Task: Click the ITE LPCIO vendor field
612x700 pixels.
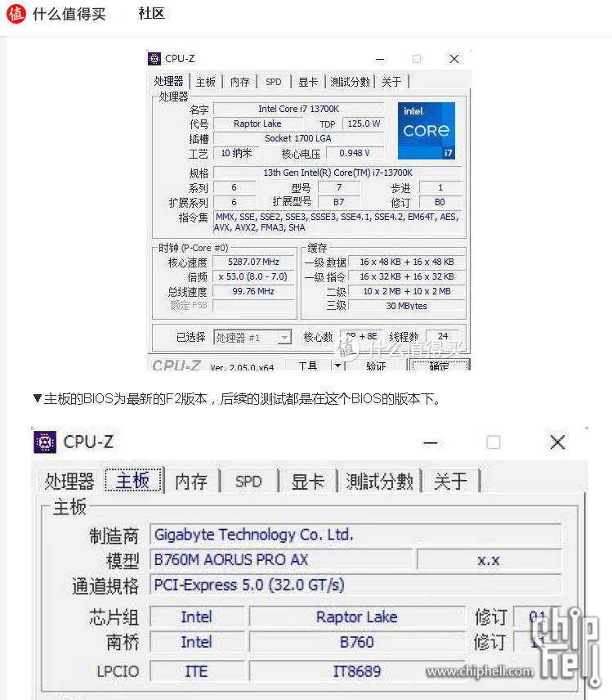Action: (197, 671)
